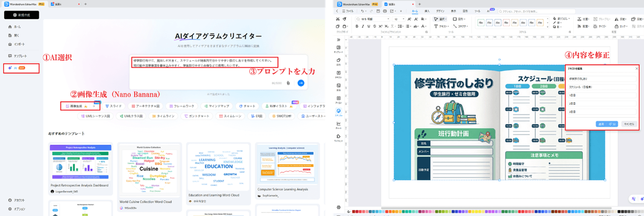Open the MS 明朝 font name dropdown
The height and width of the screenshot is (216, 644).
tap(372, 19)
